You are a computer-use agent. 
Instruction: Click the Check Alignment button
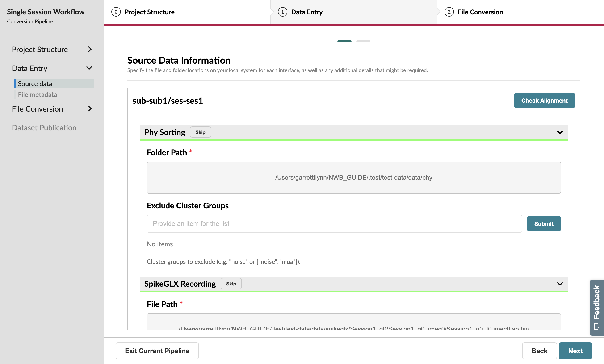click(544, 100)
